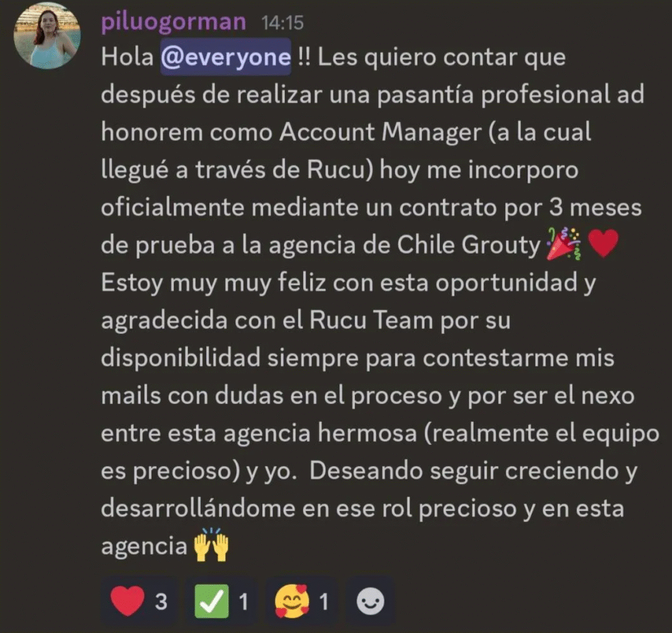
Task: Click the words "Account Manager" in message
Action: pos(381,133)
